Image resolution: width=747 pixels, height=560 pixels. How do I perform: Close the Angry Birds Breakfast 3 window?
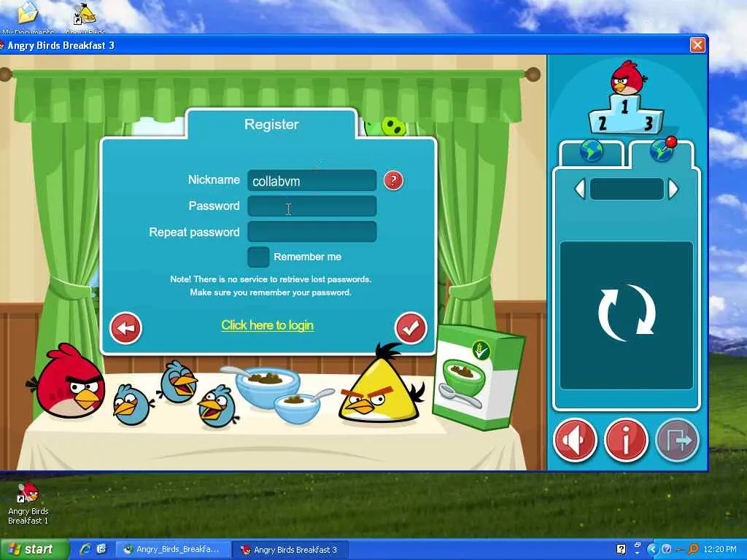point(697,45)
